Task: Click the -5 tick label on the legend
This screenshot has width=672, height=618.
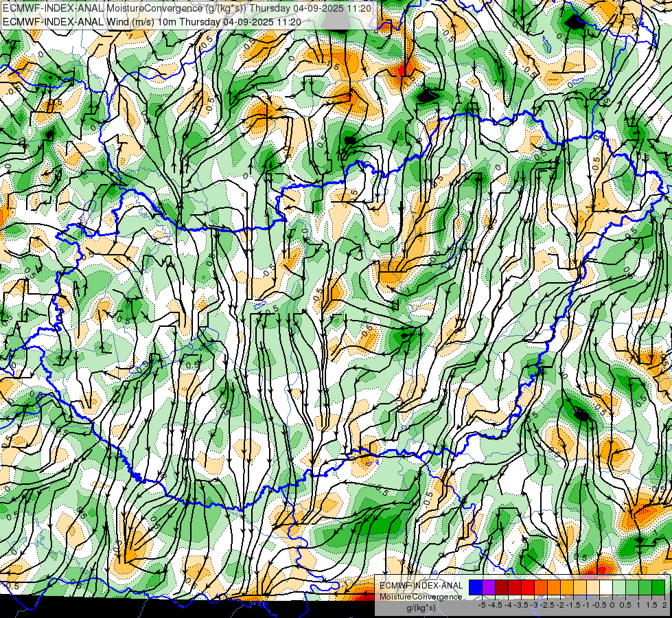Action: (481, 605)
